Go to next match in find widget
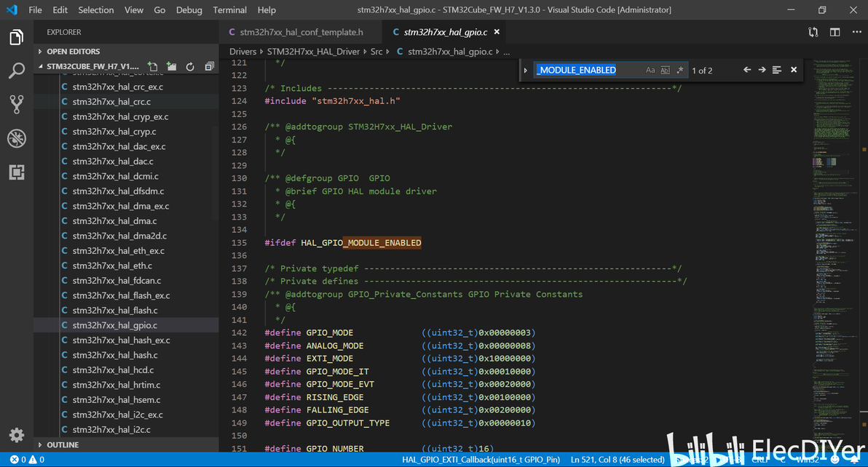The height and width of the screenshot is (467, 868). 762,70
